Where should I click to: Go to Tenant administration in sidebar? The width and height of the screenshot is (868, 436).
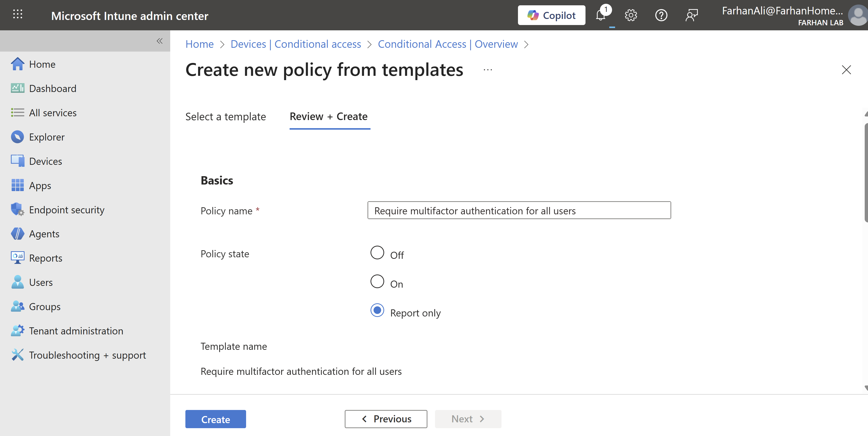tap(76, 331)
